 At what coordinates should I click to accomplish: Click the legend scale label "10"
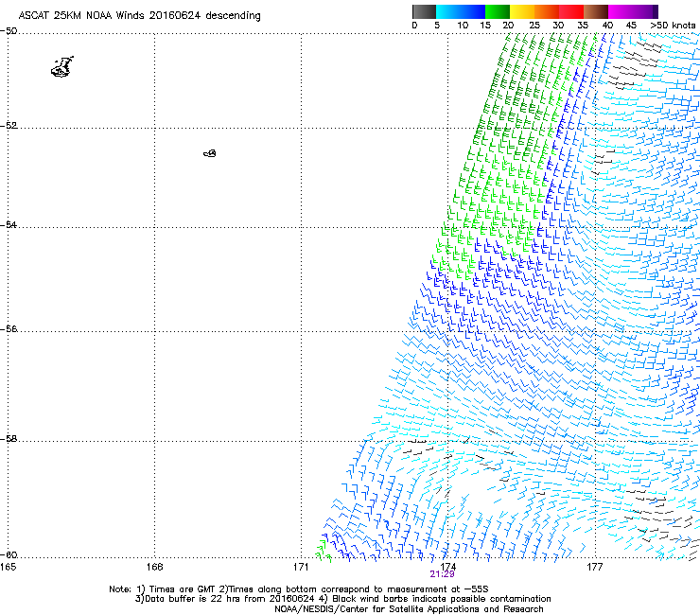tap(463, 26)
